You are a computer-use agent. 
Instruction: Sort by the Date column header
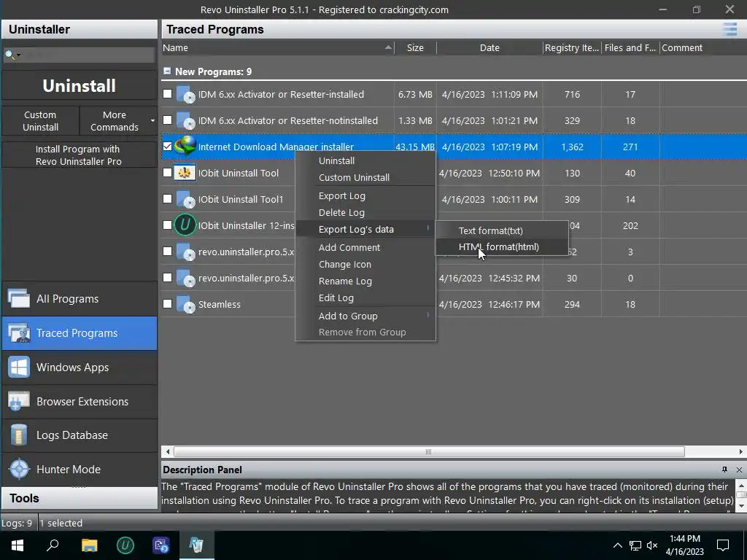[x=489, y=47]
